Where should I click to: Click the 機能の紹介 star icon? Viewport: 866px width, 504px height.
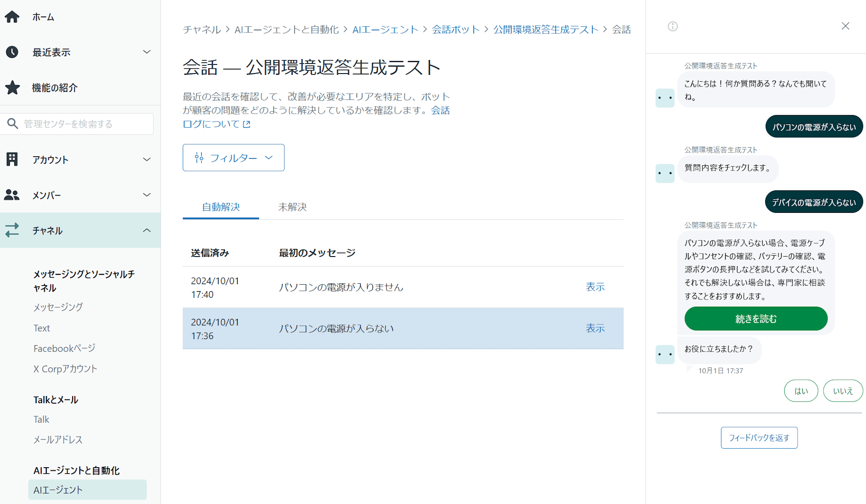coord(13,88)
